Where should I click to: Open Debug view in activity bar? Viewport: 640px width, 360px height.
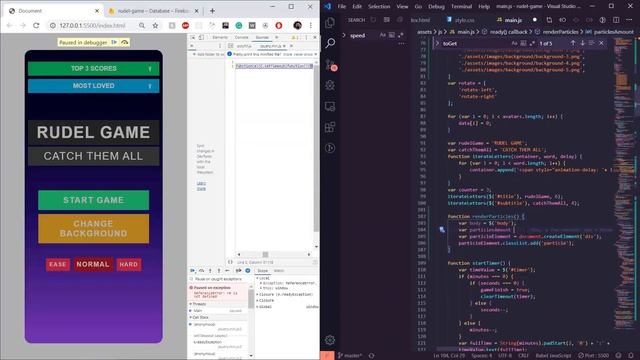tap(330, 85)
